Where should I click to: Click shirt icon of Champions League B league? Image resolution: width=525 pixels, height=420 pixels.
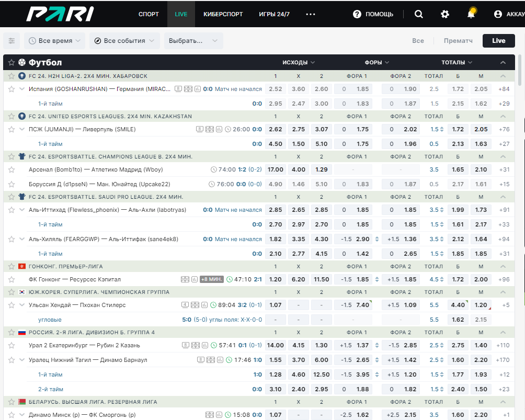(x=22, y=156)
